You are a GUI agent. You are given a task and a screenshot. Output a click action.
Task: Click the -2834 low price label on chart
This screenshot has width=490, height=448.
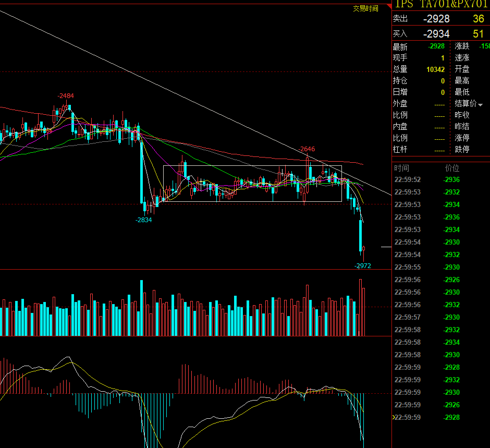click(x=144, y=220)
